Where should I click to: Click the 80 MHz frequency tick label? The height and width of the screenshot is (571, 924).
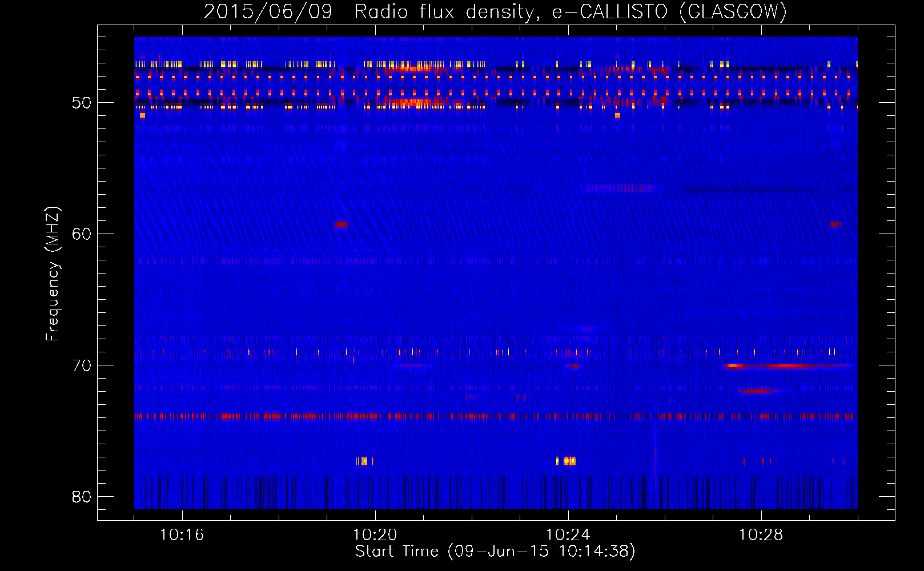(82, 497)
